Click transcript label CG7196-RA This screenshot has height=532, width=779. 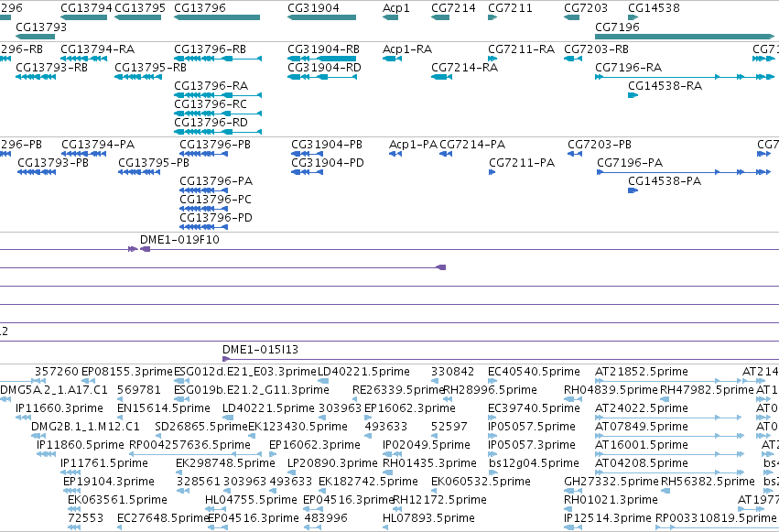click(629, 68)
